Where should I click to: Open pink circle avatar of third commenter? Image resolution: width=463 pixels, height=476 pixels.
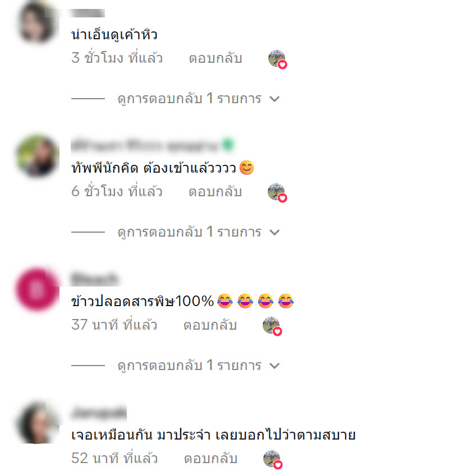pos(37,289)
